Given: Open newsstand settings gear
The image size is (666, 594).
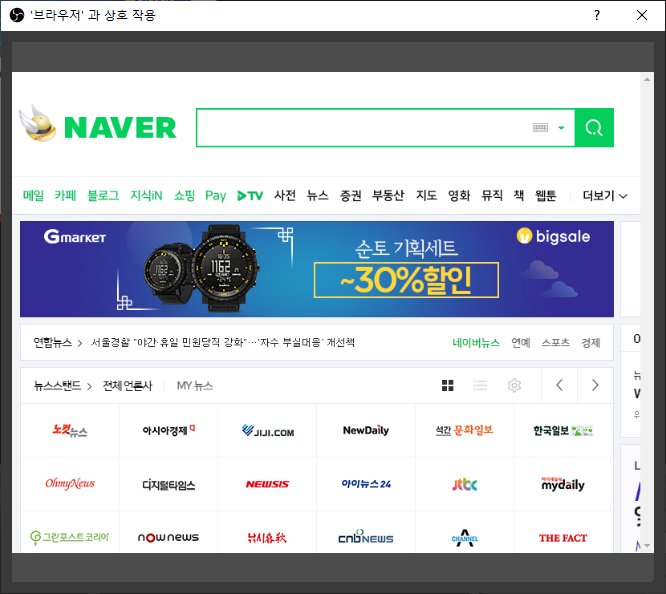Looking at the screenshot, I should tap(514, 385).
